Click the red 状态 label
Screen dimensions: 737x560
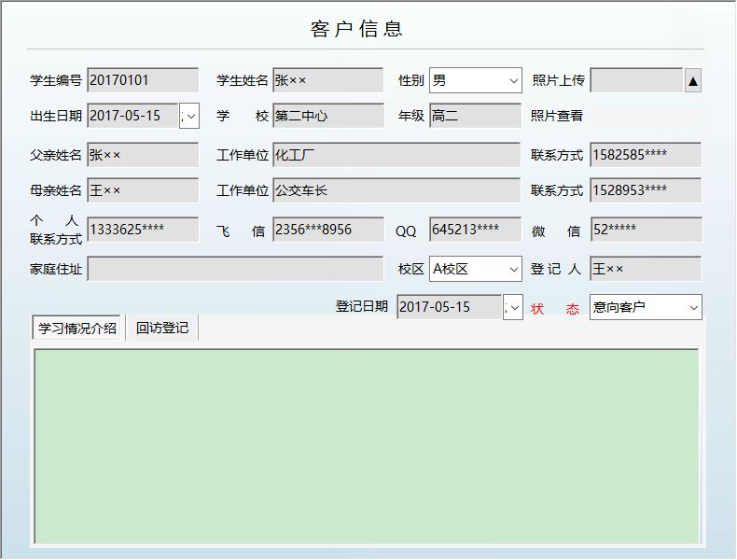click(x=555, y=308)
